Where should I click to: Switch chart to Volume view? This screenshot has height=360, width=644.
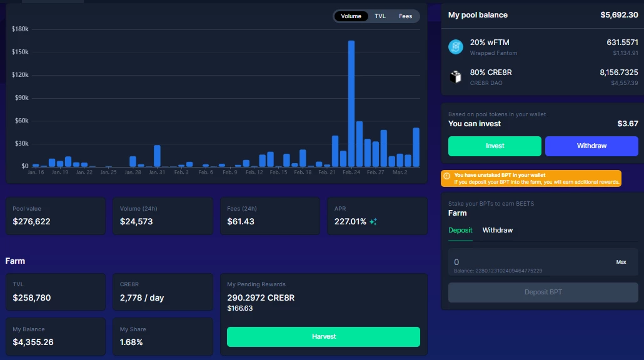point(351,16)
